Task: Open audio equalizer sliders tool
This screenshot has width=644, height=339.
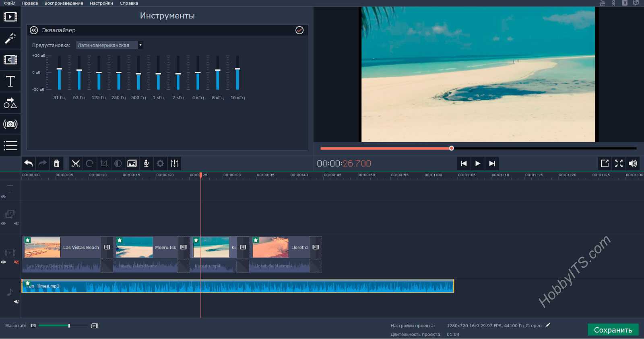Action: point(174,163)
